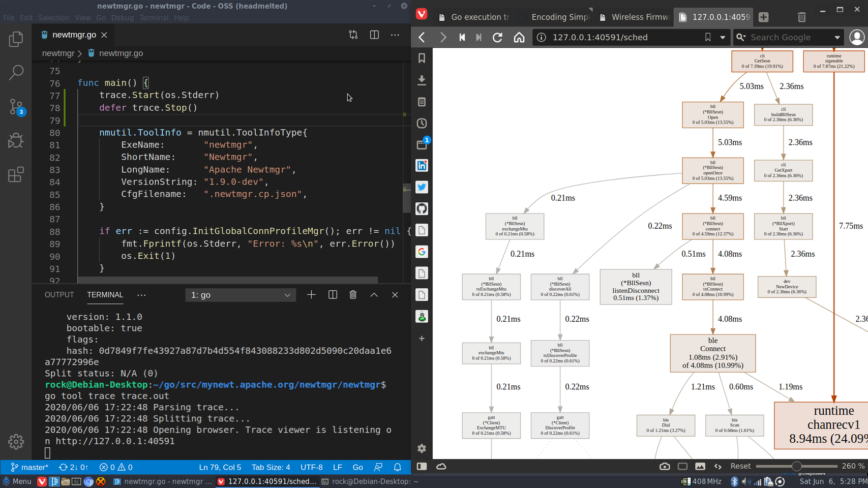Open Source Control view with badge
Viewport: 868px width, 488px height.
(16, 107)
